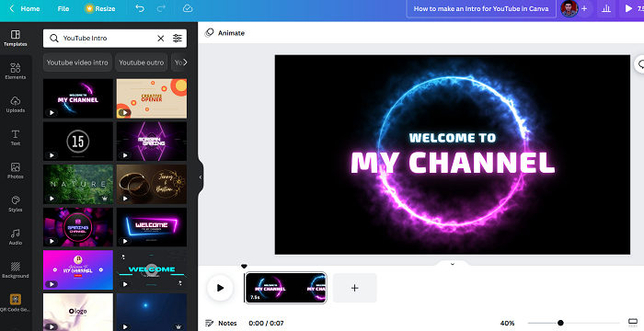Click the redo arrow in top bar
This screenshot has width=644, height=331.
coord(161,8)
